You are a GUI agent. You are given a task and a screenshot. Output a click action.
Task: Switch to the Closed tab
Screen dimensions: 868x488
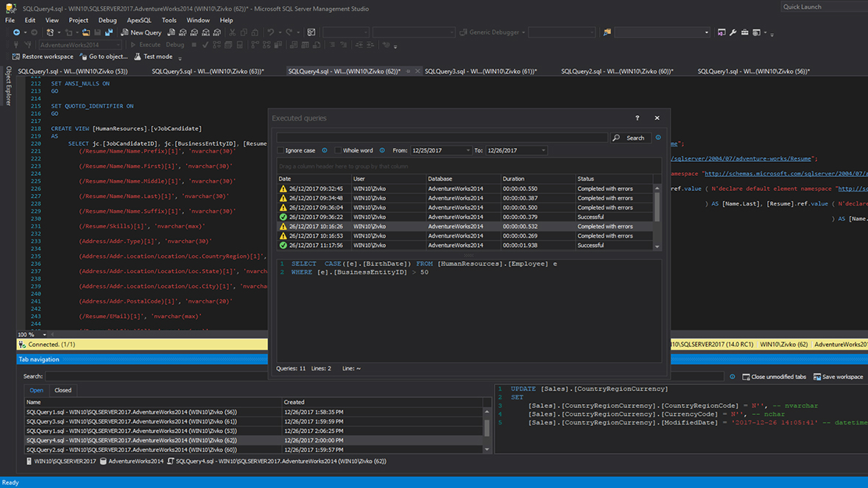63,390
